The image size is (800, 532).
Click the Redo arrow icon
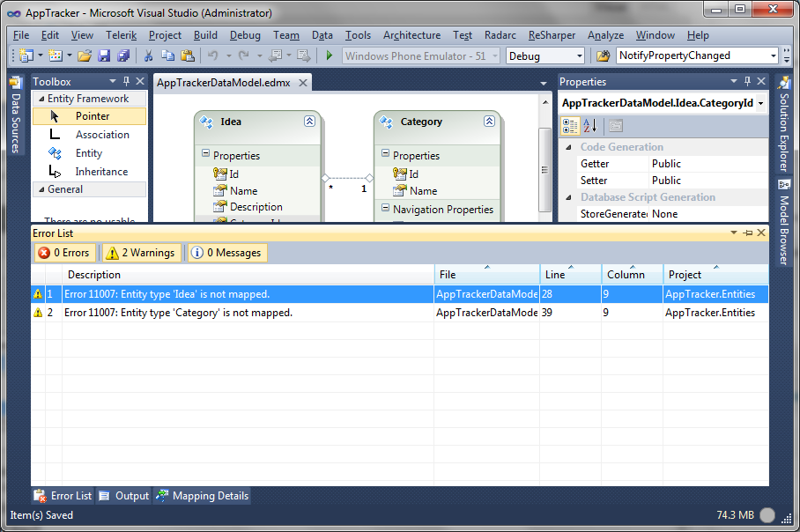click(x=244, y=55)
